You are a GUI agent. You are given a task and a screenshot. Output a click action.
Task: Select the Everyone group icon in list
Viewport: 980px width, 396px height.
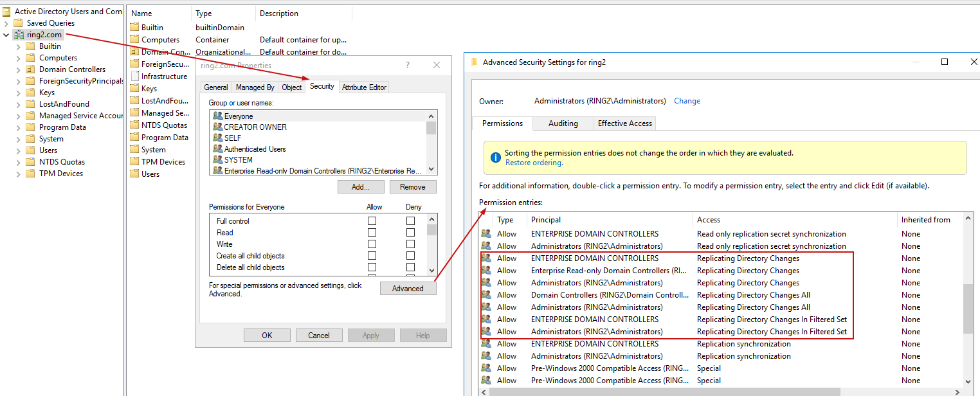click(217, 116)
